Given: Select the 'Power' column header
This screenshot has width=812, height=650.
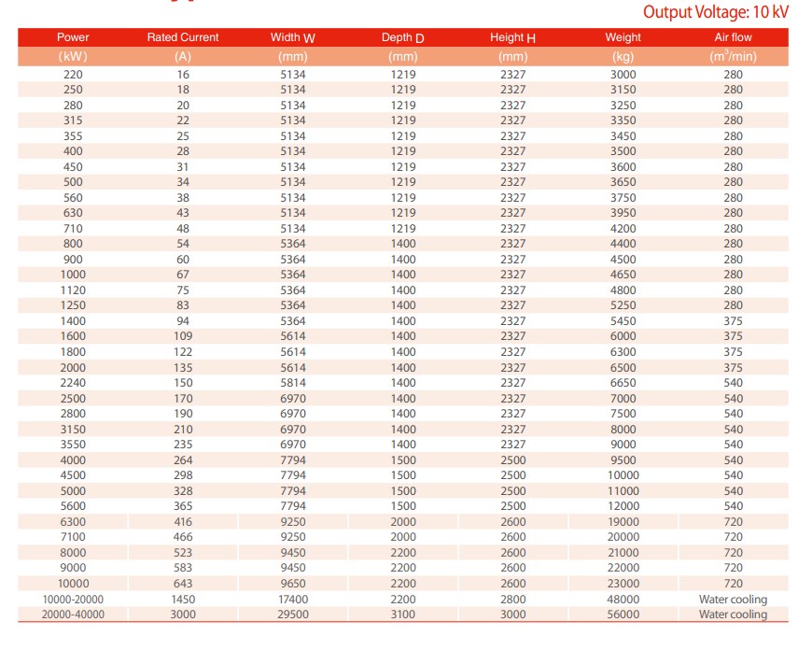Looking at the screenshot, I should (73, 37).
